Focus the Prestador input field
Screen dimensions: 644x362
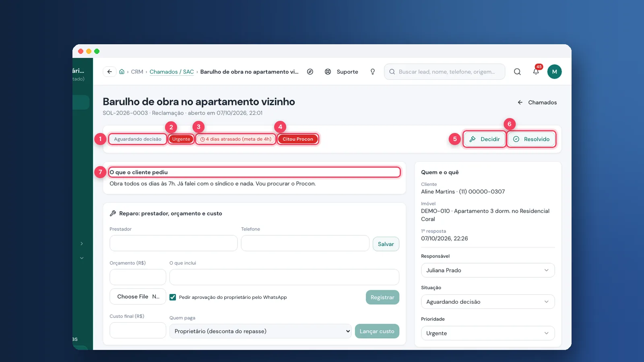click(x=173, y=243)
